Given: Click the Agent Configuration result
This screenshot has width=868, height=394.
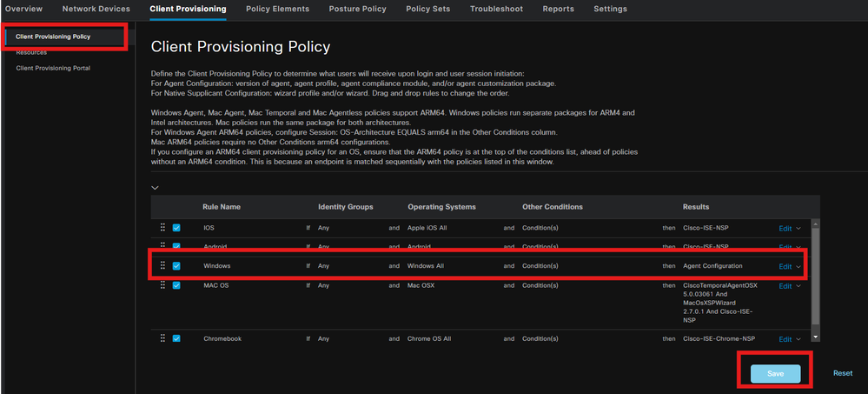Looking at the screenshot, I should pos(713,266).
